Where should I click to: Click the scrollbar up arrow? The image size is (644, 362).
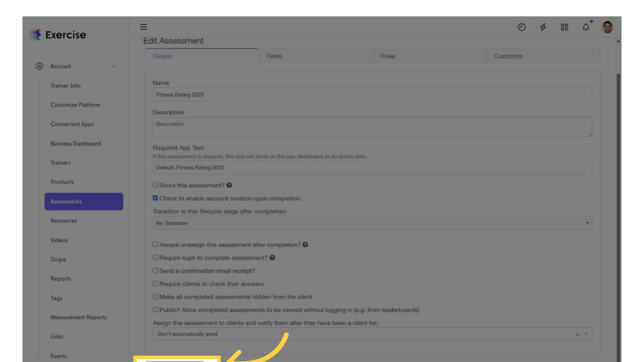point(618,41)
